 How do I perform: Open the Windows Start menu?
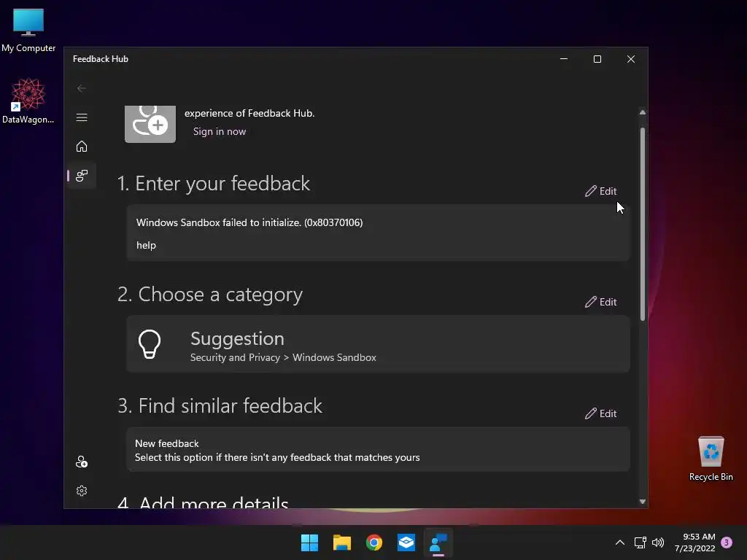tap(309, 542)
